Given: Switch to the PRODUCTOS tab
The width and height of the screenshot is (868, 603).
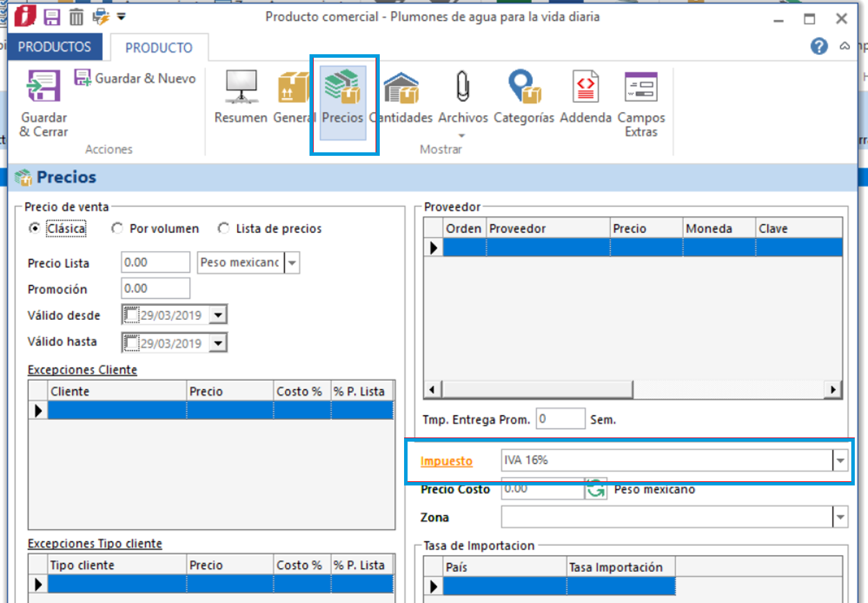Looking at the screenshot, I should pos(54,47).
